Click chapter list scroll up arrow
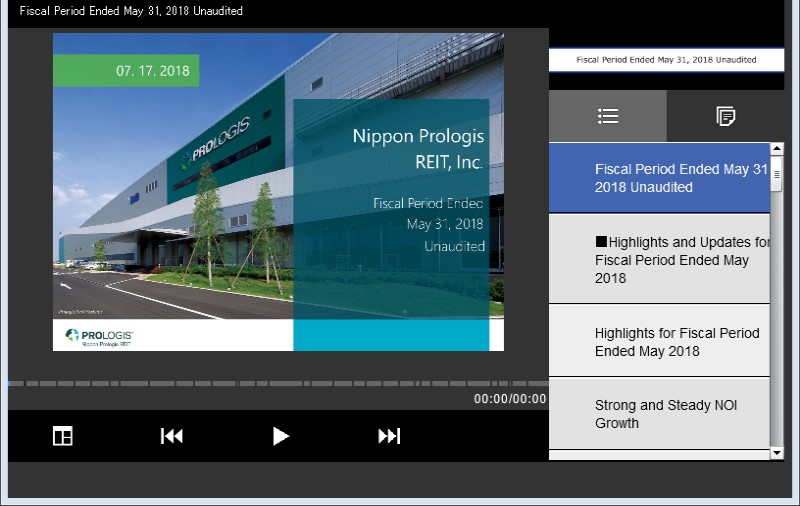This screenshot has width=800, height=506. pyautogui.click(x=777, y=149)
